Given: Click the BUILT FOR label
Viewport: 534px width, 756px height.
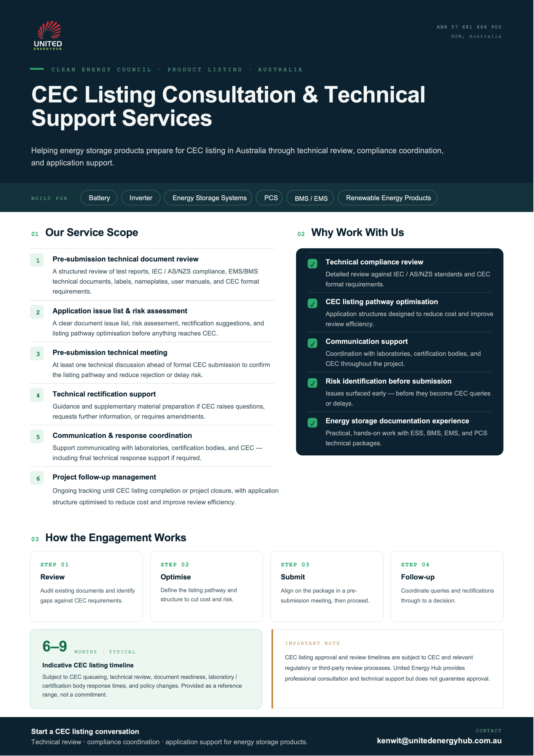Looking at the screenshot, I should (49, 198).
